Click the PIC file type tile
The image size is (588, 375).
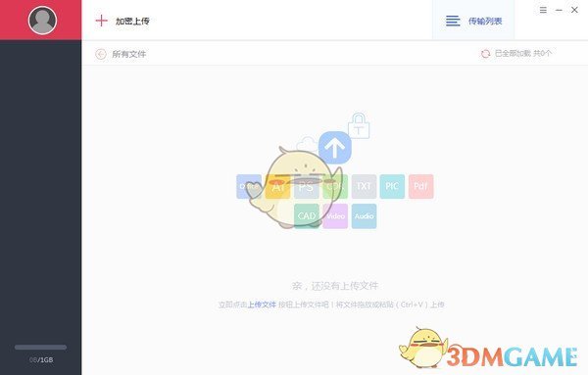coord(392,186)
